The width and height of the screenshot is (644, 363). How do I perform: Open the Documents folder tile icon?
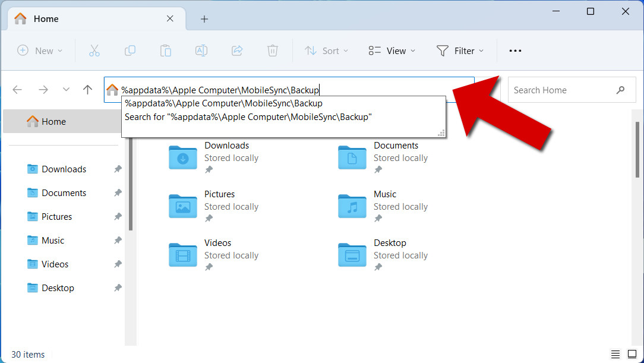352,157
